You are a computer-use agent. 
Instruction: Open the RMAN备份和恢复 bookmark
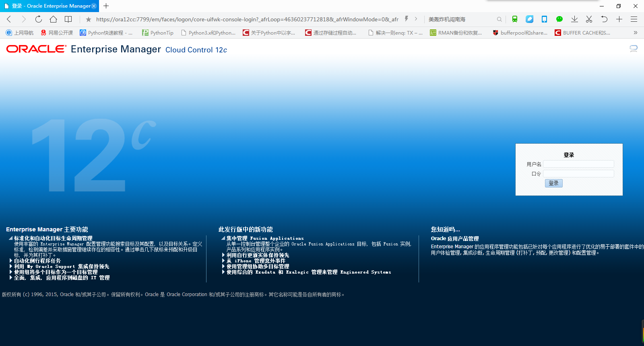pos(456,33)
